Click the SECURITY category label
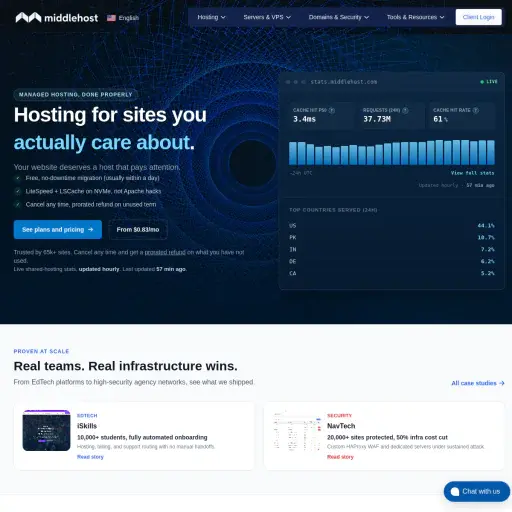The width and height of the screenshot is (512, 512). pyautogui.click(x=339, y=416)
